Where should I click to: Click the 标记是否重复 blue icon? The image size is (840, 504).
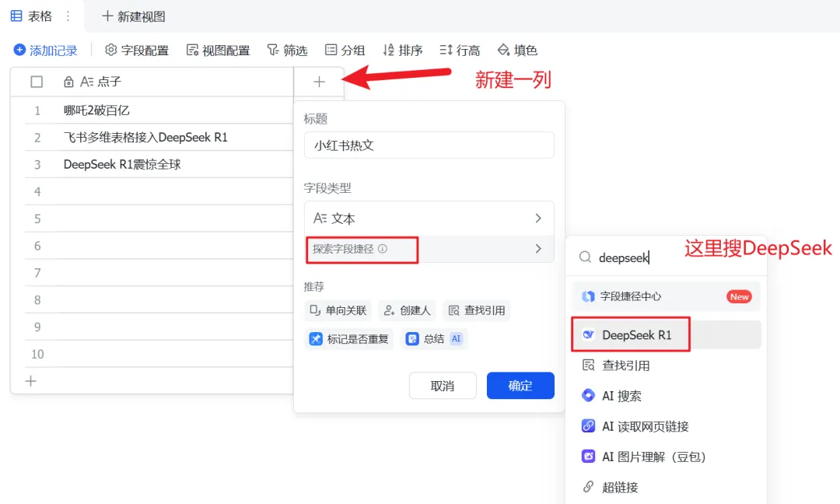click(316, 339)
